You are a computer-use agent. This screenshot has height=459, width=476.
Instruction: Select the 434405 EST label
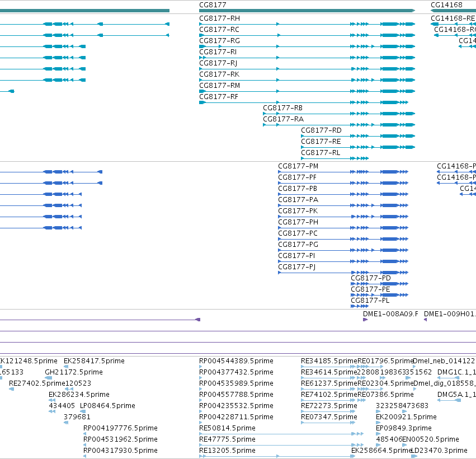(x=62, y=406)
